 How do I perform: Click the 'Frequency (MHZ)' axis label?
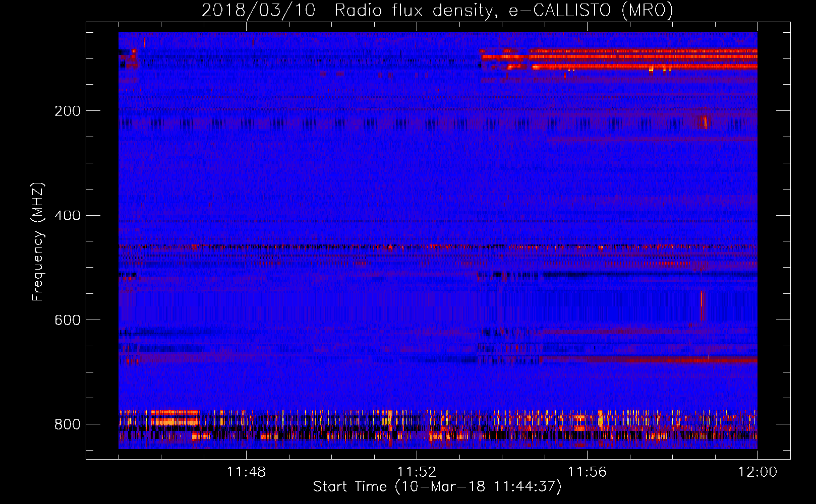pos(38,241)
